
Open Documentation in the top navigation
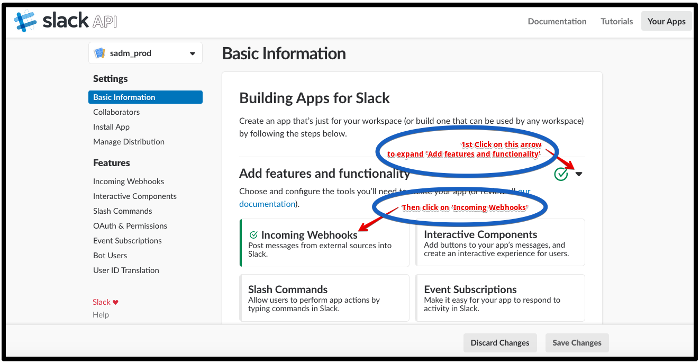point(557,21)
